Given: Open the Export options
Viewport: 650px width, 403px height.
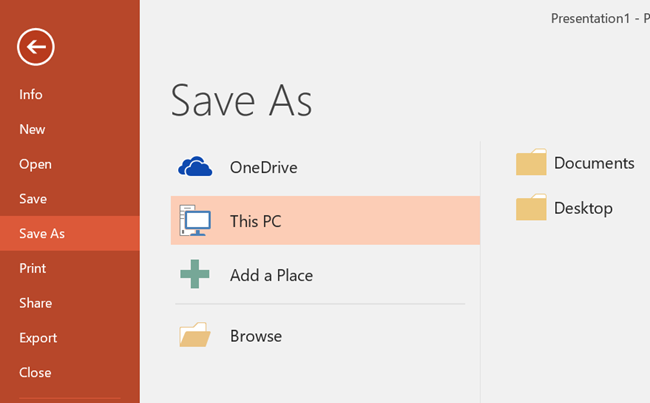Looking at the screenshot, I should (x=38, y=338).
